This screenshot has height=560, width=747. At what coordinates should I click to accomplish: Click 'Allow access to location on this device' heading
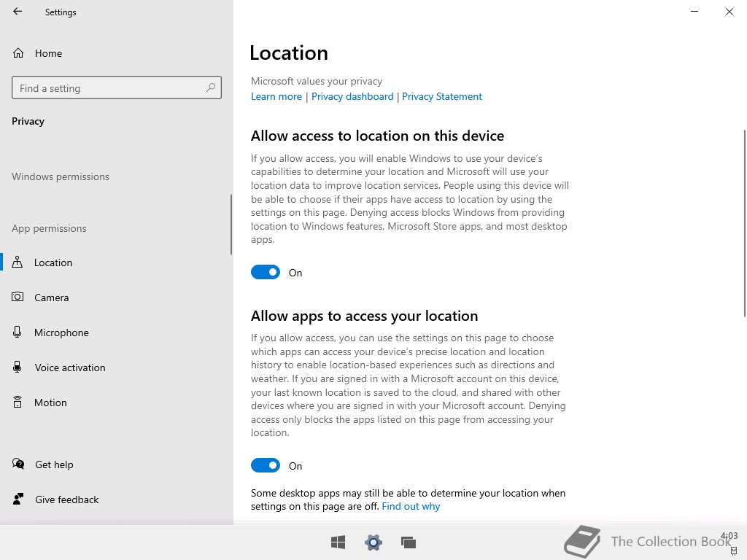377,136
